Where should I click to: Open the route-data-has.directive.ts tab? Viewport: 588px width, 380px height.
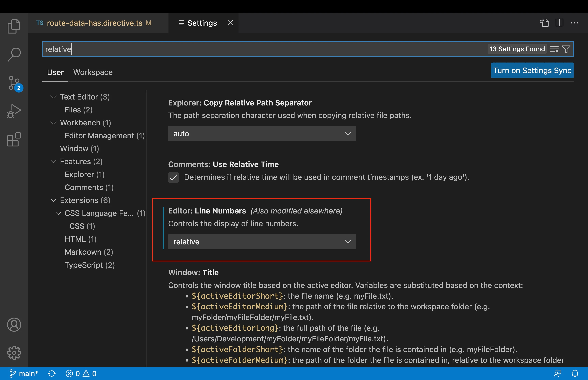[x=98, y=23]
